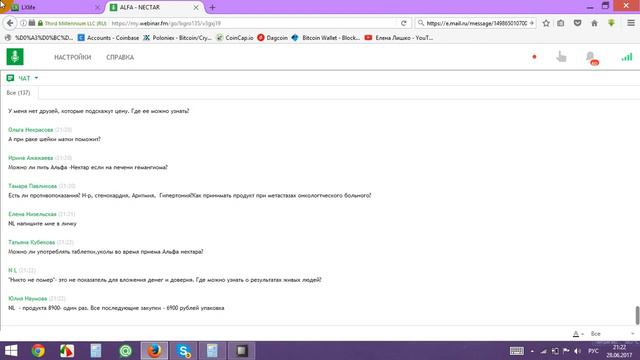
Task: Open the НАСТРОЙКИ menu
Action: pos(73,57)
